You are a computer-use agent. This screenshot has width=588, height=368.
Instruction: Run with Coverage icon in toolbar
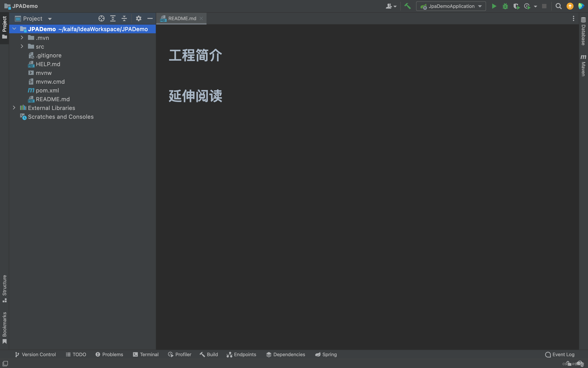(516, 6)
